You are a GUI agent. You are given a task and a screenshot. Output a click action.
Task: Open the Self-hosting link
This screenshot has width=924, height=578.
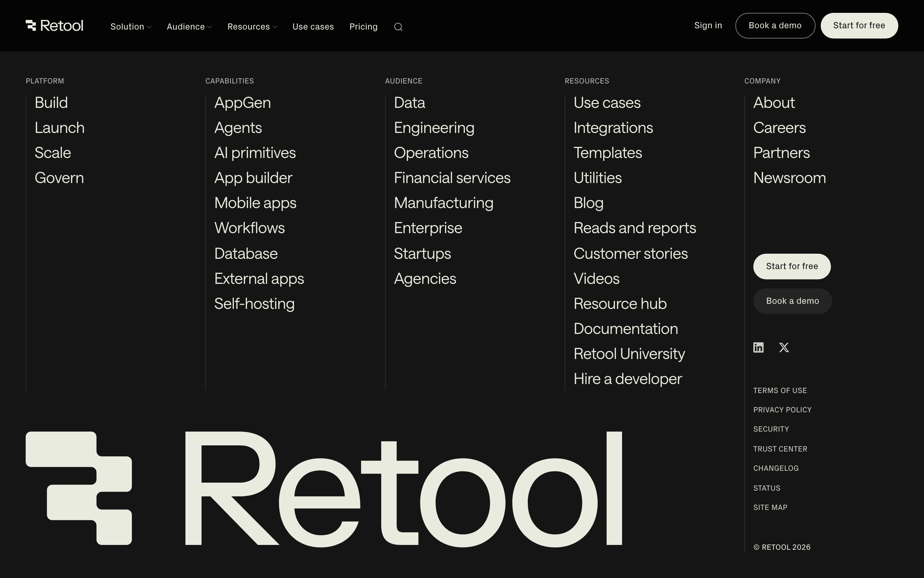coord(254,303)
